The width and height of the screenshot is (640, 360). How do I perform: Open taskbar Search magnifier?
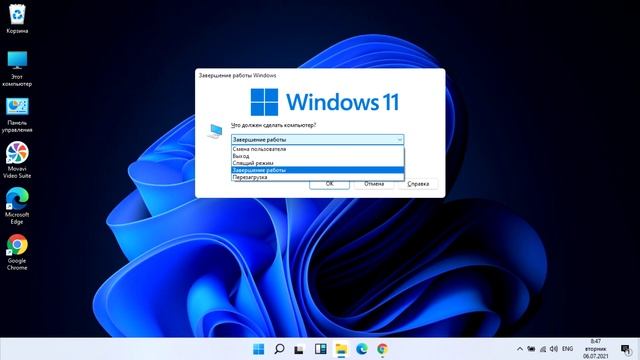click(x=279, y=349)
